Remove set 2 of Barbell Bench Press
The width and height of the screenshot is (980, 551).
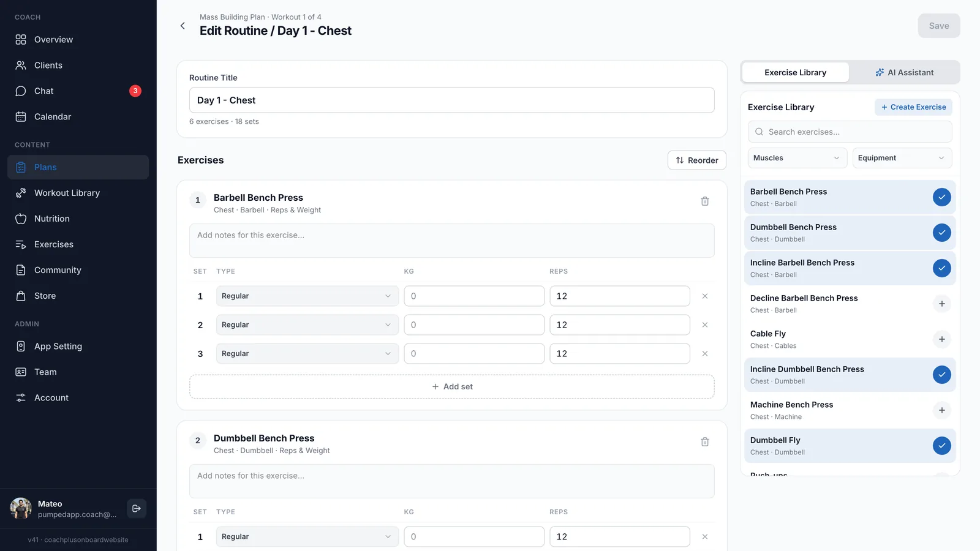(705, 325)
